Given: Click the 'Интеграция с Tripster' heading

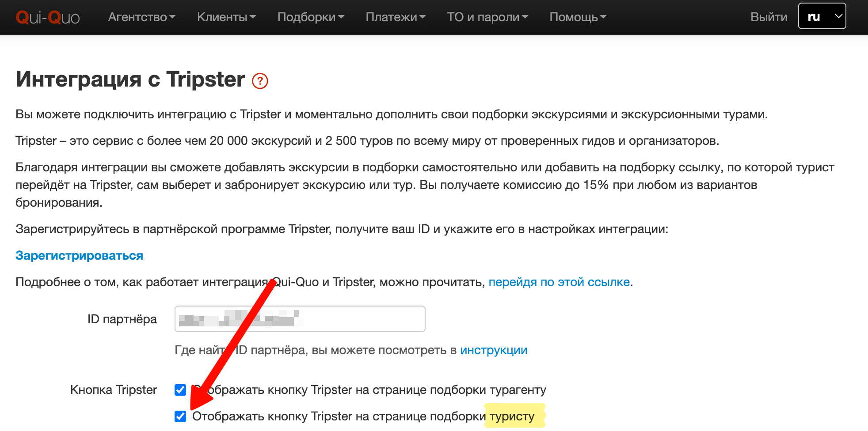Looking at the screenshot, I should click(130, 80).
